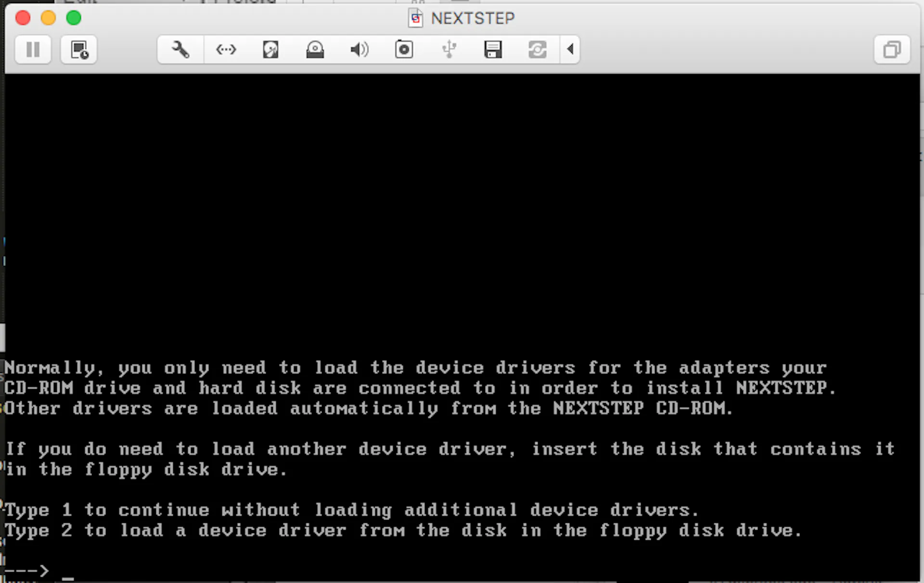
Task: Click the camera device icon
Action: (404, 49)
